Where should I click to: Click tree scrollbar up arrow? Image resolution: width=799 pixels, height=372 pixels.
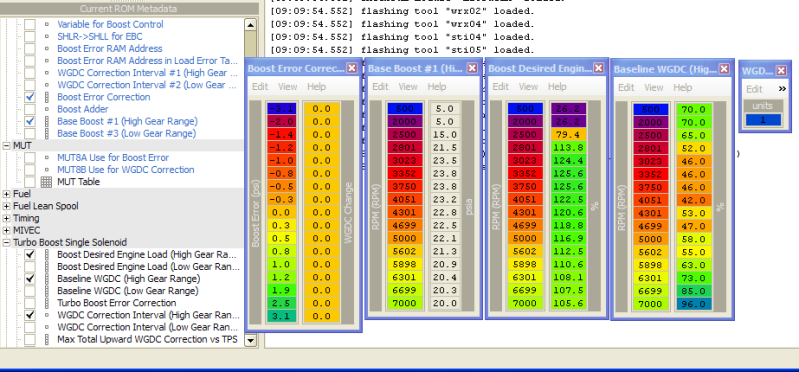point(250,24)
